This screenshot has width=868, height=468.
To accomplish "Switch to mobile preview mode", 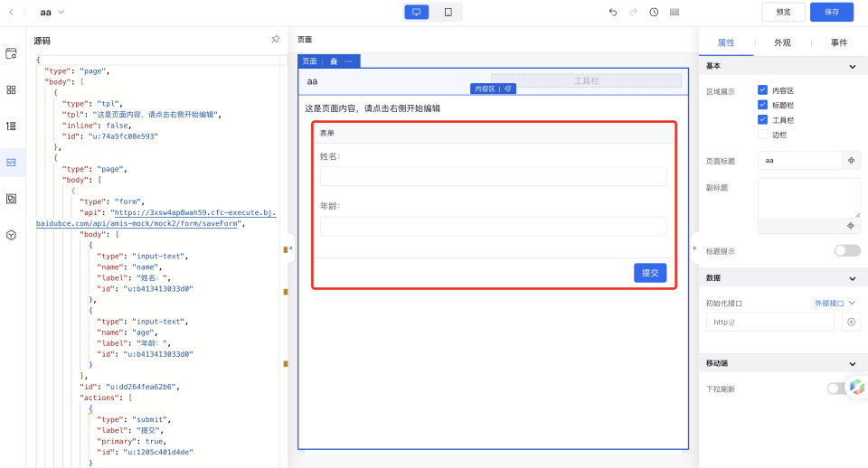I will [x=448, y=12].
